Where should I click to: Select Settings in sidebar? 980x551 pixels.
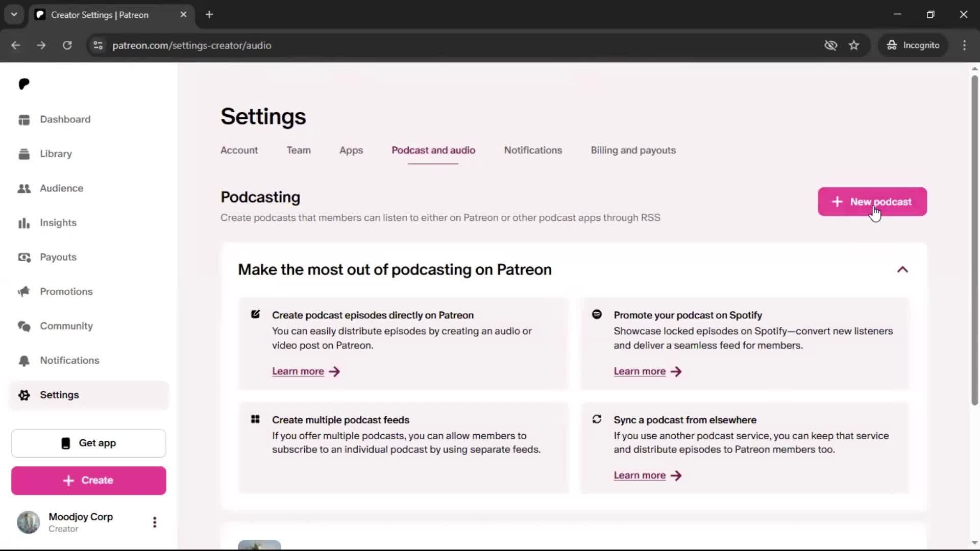point(89,395)
